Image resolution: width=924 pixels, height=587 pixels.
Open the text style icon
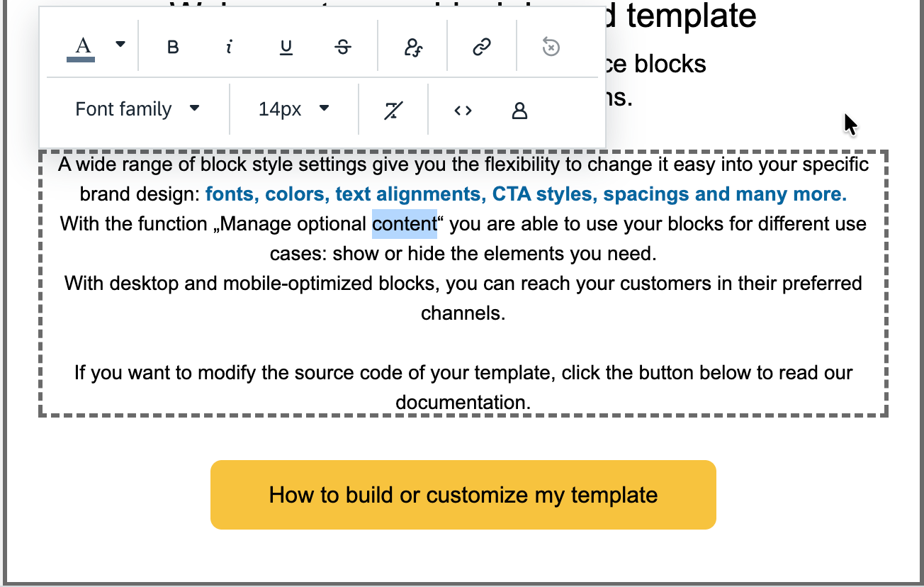tap(412, 47)
